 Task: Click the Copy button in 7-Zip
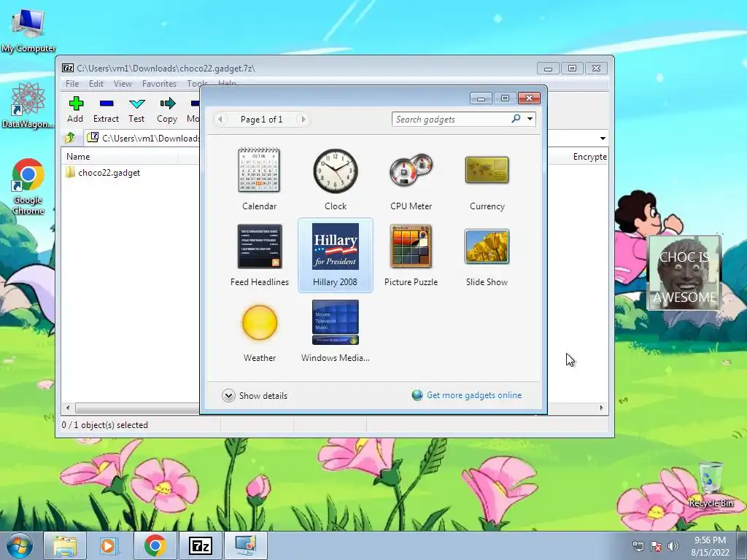click(167, 109)
